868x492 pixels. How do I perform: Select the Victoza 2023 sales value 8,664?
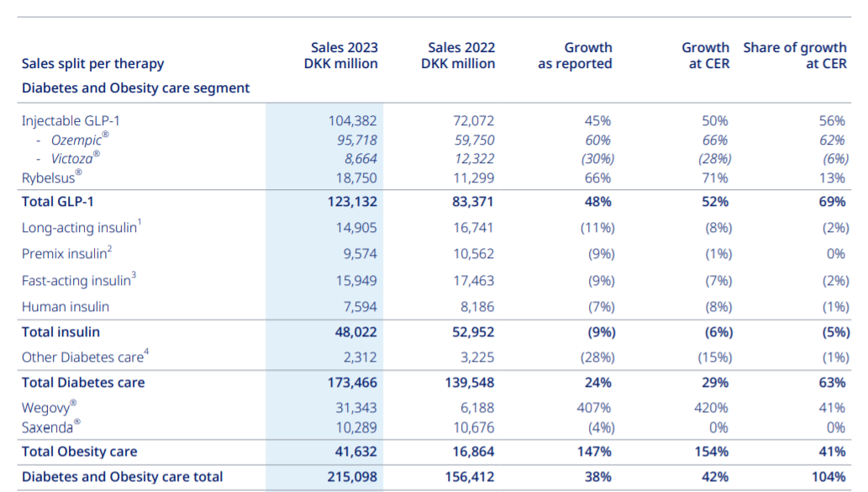[x=358, y=158]
